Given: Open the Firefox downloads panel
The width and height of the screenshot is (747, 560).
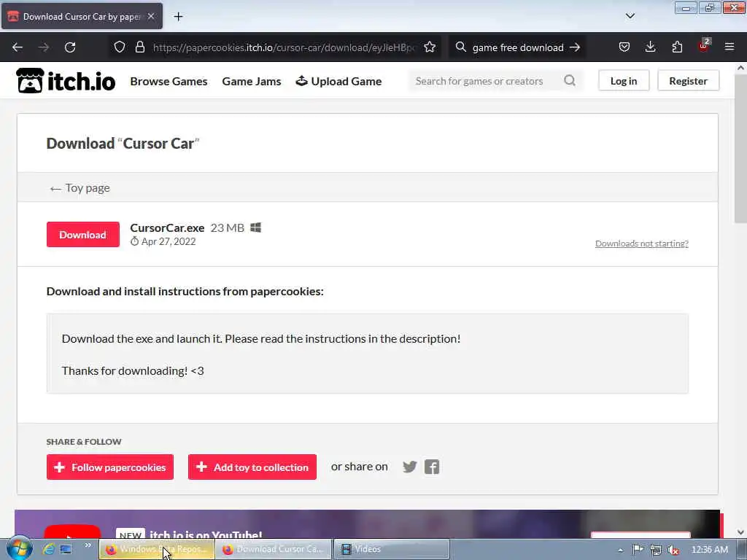Looking at the screenshot, I should click(650, 47).
